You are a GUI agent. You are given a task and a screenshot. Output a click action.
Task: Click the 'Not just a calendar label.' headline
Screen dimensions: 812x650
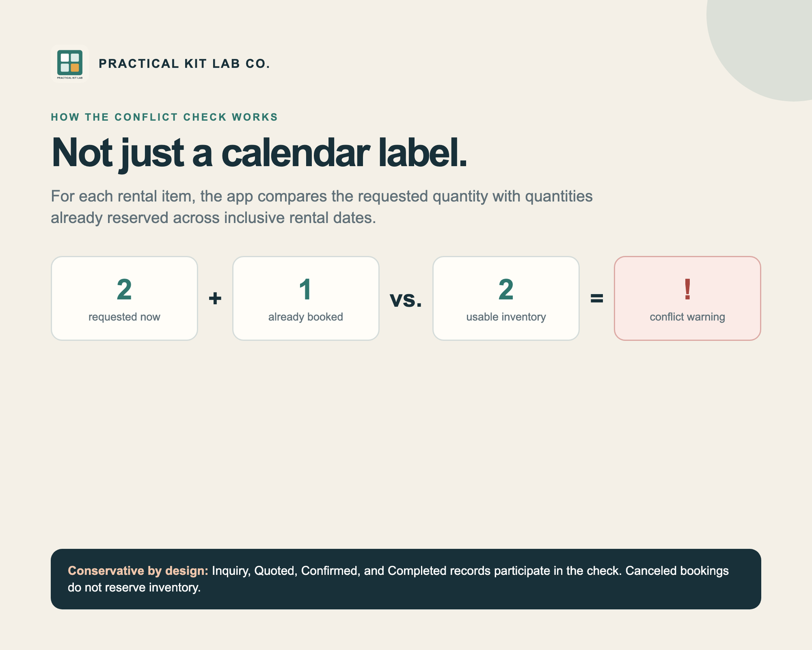coord(259,153)
